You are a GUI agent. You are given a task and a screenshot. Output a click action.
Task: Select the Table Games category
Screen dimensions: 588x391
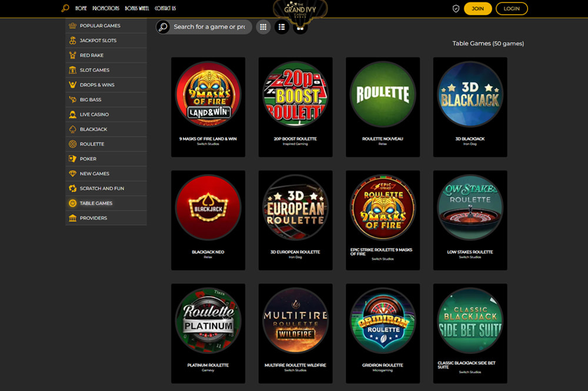pos(106,203)
